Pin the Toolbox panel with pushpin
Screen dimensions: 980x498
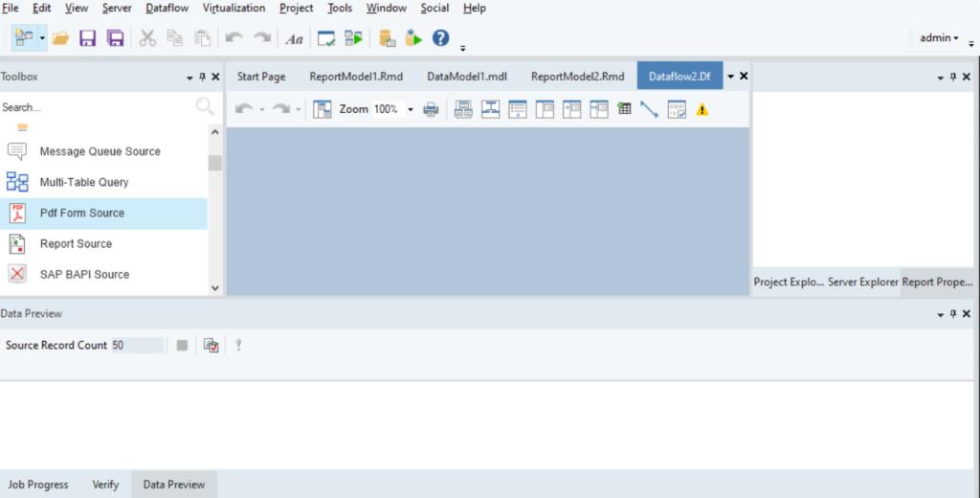(202, 77)
